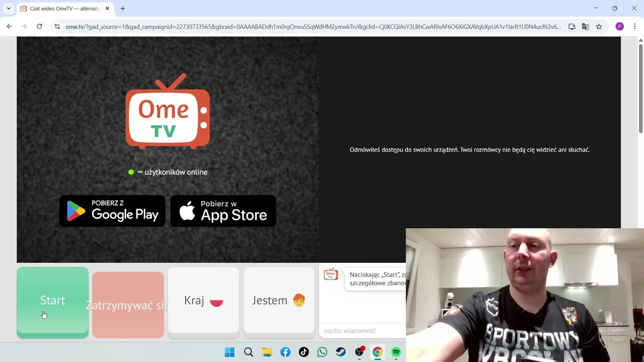The image size is (644, 362).
Task: Open the tab search dropdown arrow
Action: (x=9, y=9)
